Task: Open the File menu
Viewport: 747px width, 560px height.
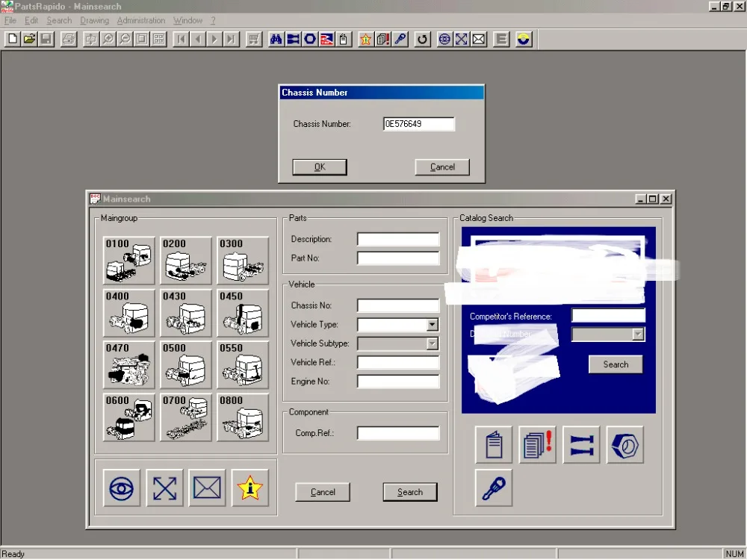Action: 10,20
